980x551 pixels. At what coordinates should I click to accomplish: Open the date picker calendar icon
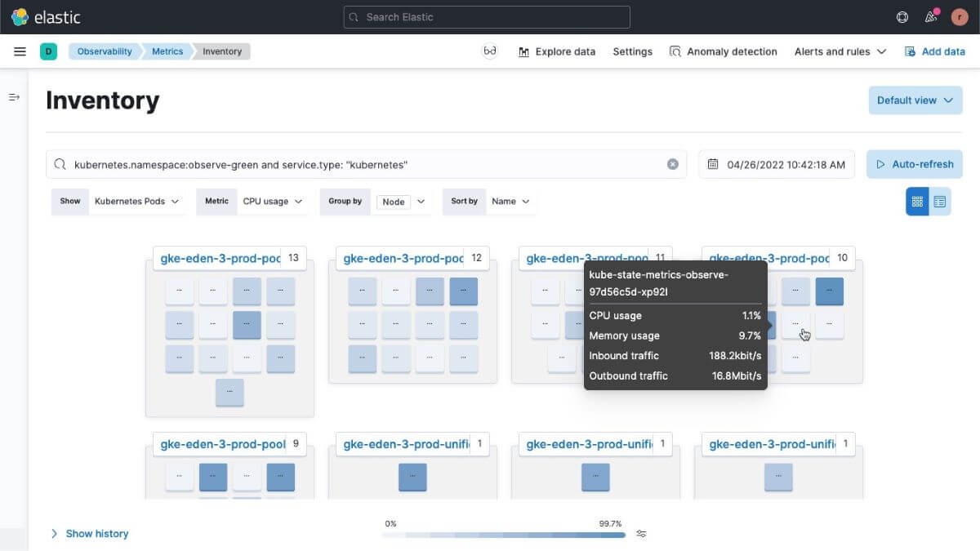tap(711, 163)
